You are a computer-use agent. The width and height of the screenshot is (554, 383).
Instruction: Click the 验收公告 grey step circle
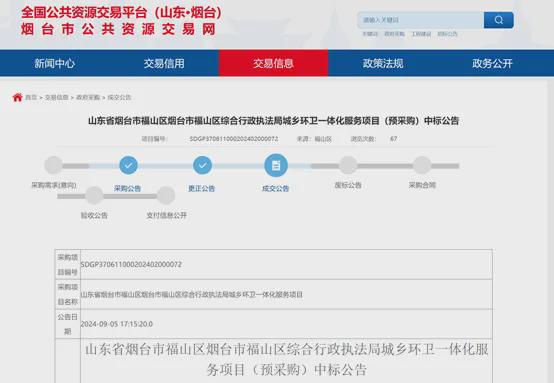94,196
